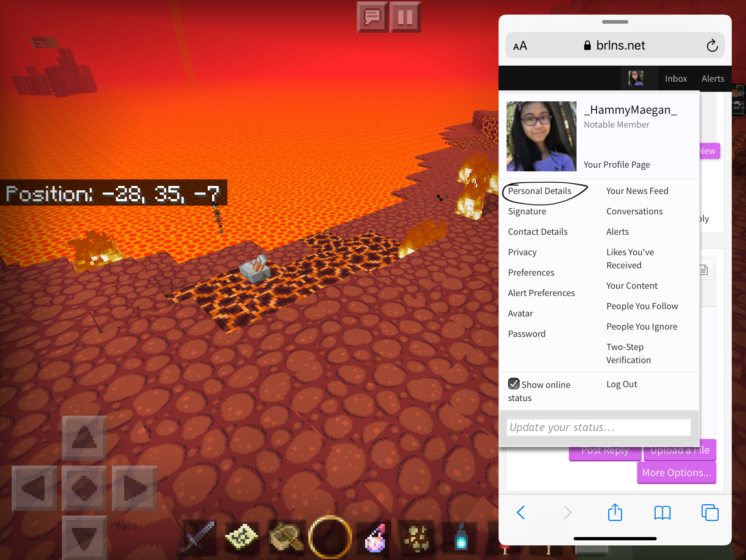Open the account avatar dropdown in navbar
The image size is (746, 560).
point(636,78)
